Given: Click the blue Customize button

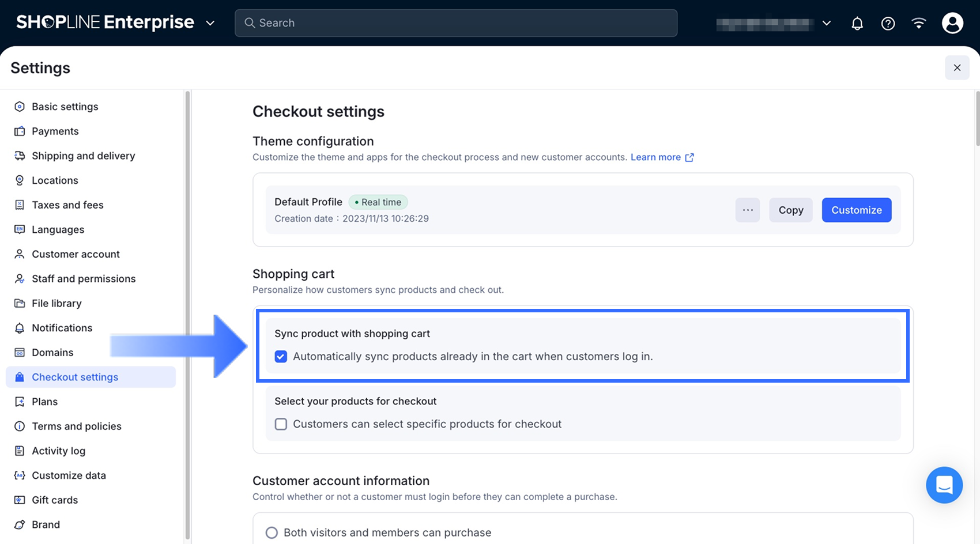Looking at the screenshot, I should click(x=856, y=210).
